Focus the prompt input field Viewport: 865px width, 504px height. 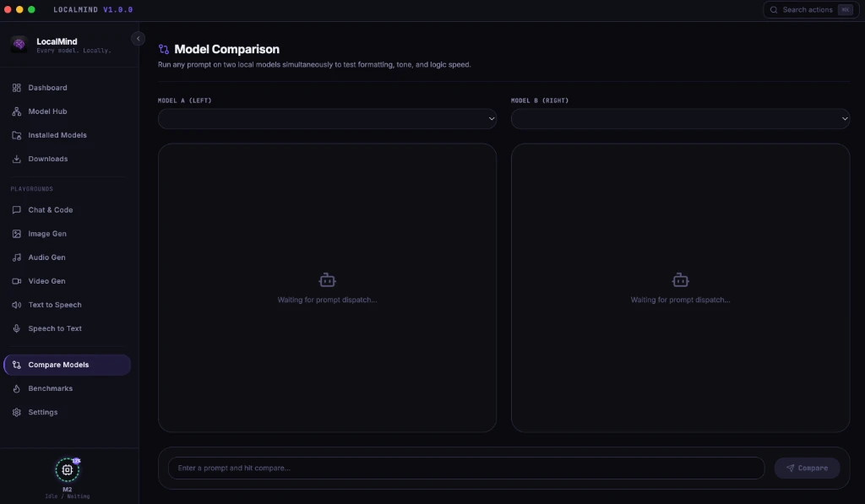466,469
